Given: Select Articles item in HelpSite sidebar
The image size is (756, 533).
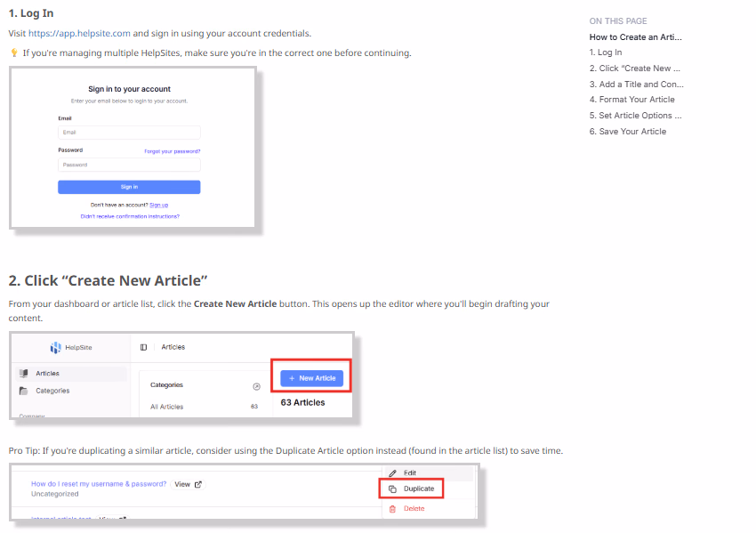Looking at the screenshot, I should (71, 374).
